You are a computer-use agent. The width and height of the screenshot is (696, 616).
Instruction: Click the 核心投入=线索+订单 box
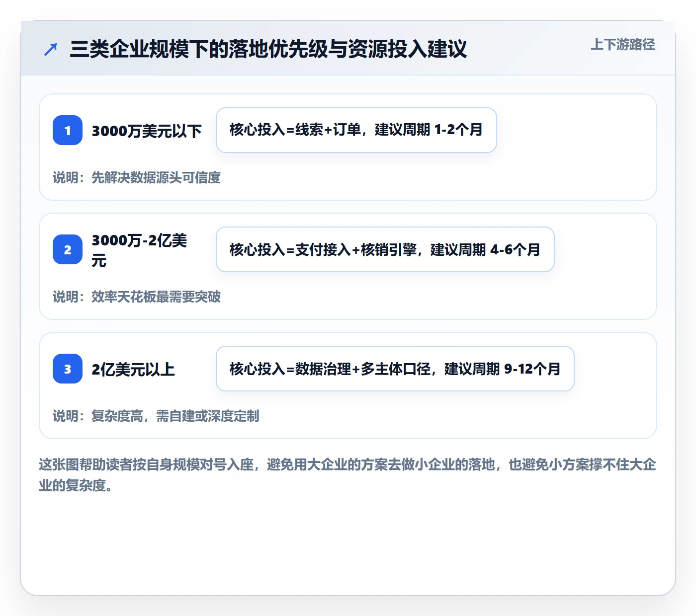click(x=356, y=130)
